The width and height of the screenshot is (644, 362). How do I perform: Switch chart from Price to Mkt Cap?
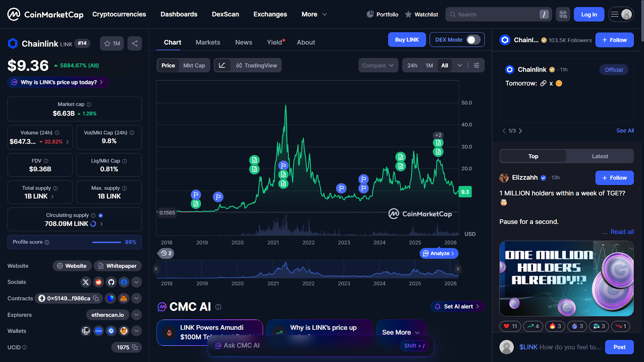195,65
